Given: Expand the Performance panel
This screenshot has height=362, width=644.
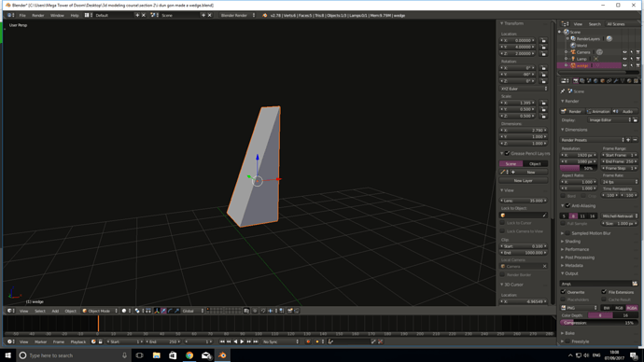Looking at the screenshot, I should click(x=577, y=249).
